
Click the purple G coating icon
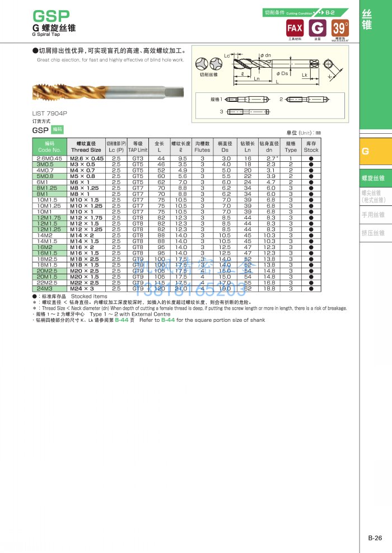[x=317, y=28]
